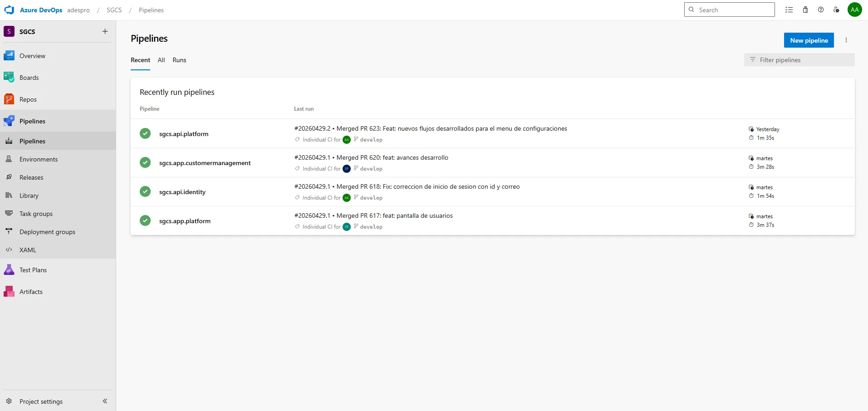
Task: Open run Merged PR 618 correccion de inicio
Action: pos(407,187)
